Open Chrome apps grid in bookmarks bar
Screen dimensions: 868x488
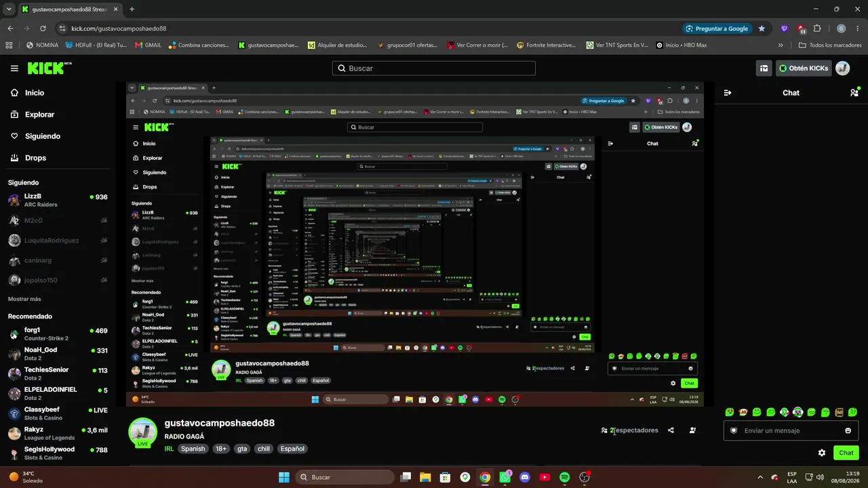coord(9,45)
